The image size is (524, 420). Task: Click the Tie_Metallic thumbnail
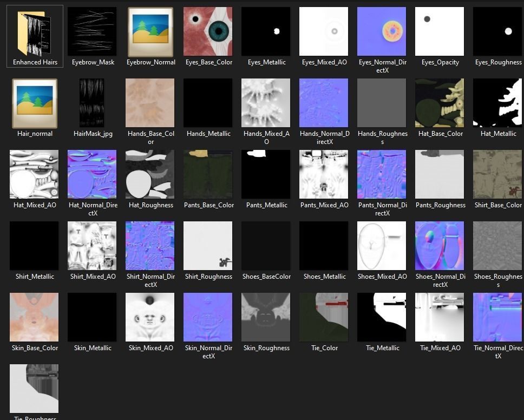tap(382, 317)
